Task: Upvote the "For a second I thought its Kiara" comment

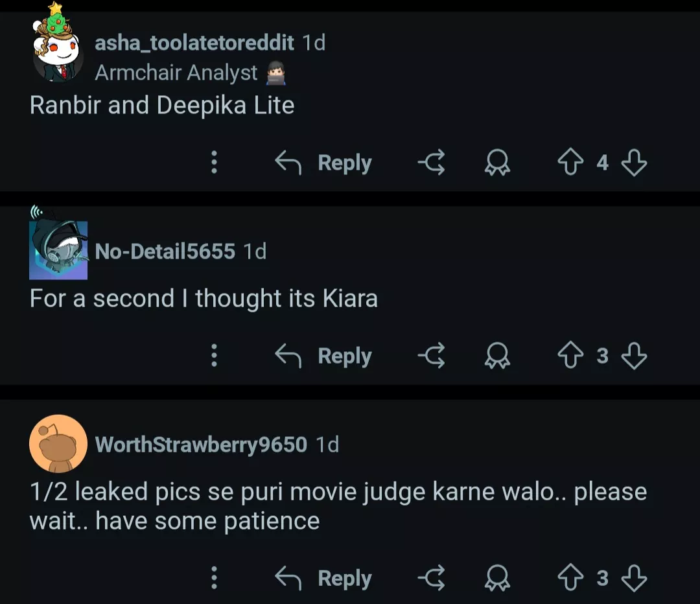Action: [569, 356]
